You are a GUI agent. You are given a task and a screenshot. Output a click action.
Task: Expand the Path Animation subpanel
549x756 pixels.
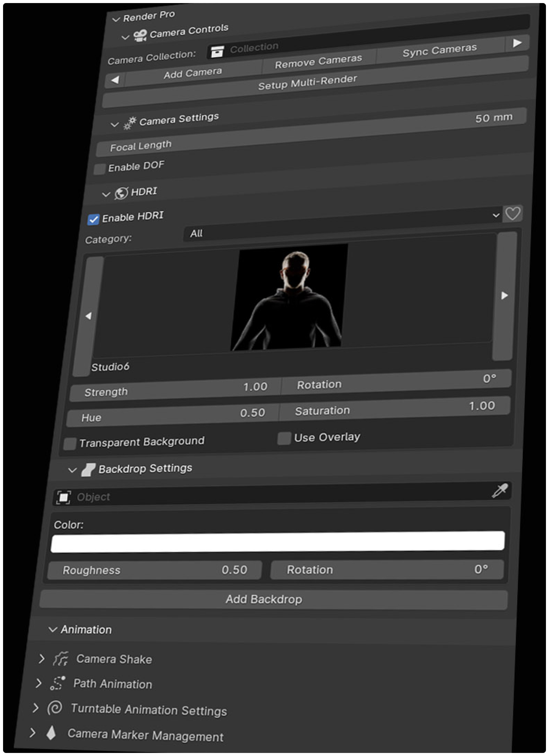pyautogui.click(x=38, y=683)
